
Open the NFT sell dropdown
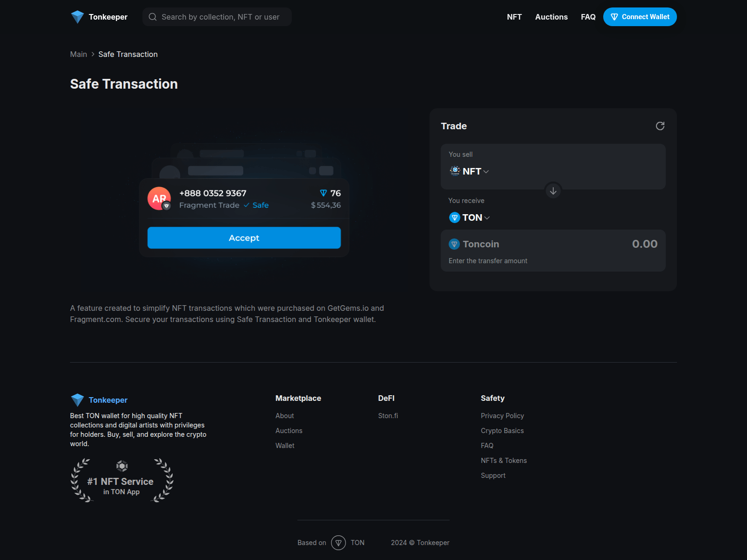pos(469,171)
